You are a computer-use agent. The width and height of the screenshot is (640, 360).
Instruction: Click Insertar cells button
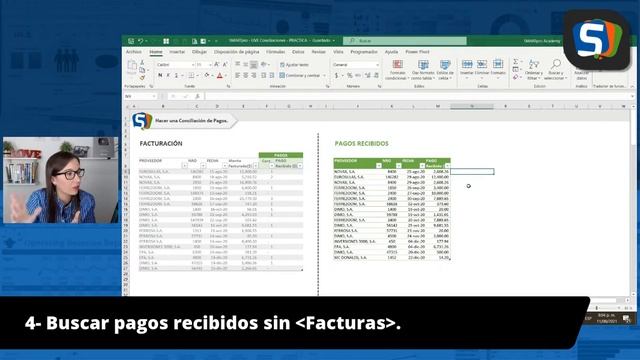coord(467,68)
